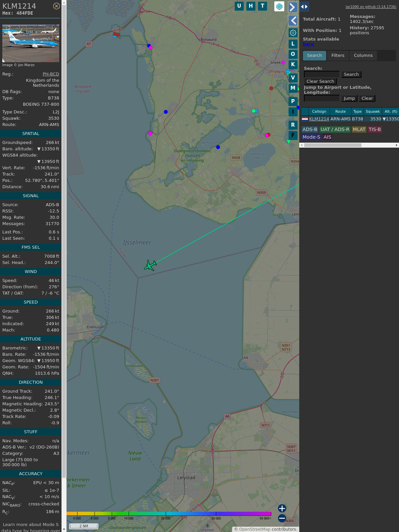
Task: Click the Jump to Airport input field
Action: (x=322, y=98)
